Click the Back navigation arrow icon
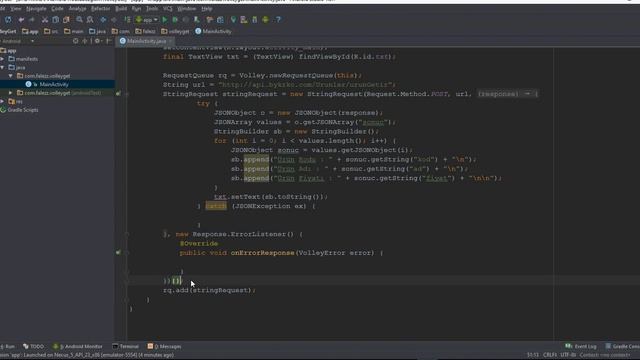The image size is (640, 360). click(x=103, y=20)
